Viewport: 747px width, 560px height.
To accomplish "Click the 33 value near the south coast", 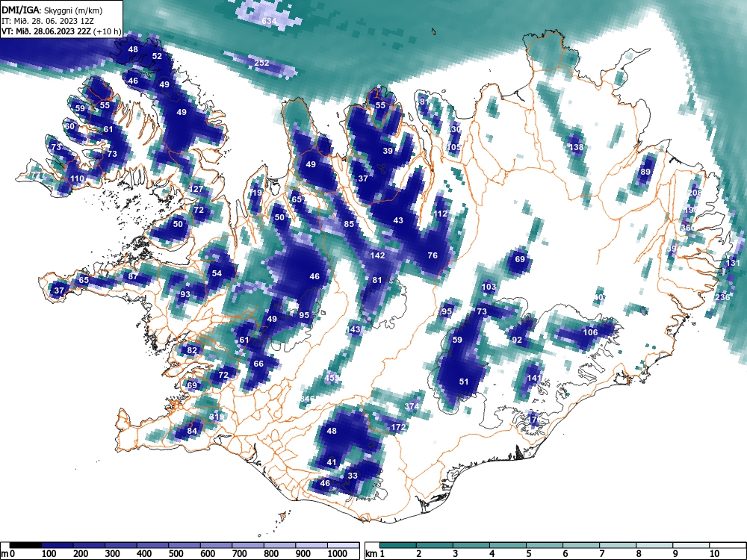I will 353,476.
